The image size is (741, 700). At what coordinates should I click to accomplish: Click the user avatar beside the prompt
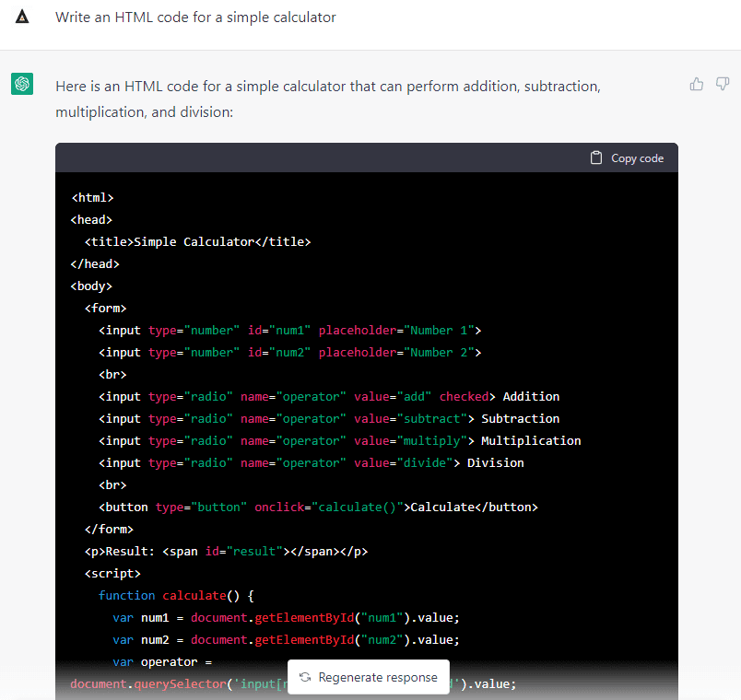point(22,17)
